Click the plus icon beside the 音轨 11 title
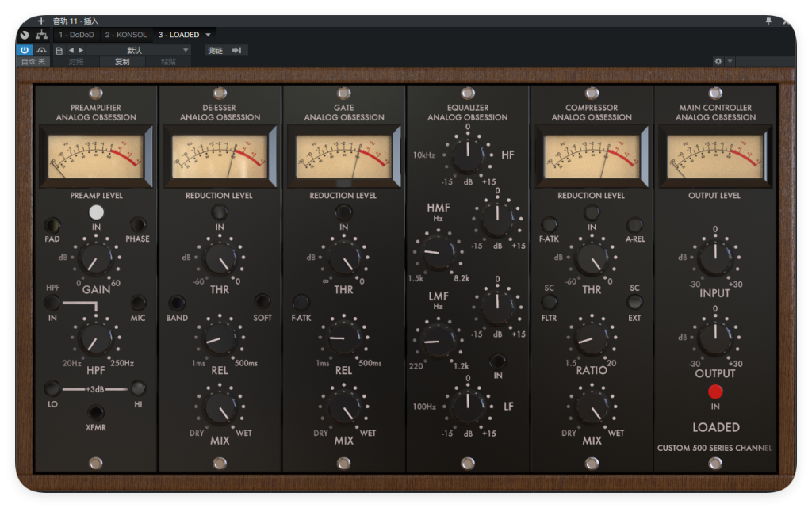 41,21
